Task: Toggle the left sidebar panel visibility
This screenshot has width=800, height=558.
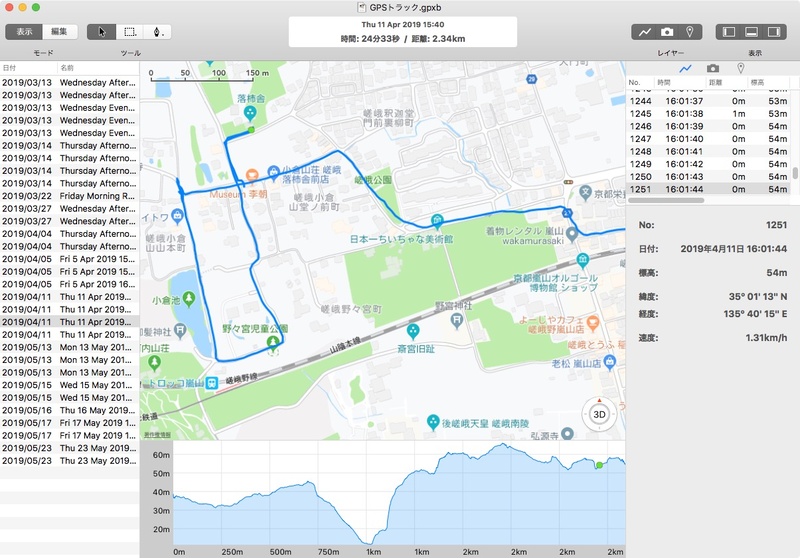Action: 729,32
